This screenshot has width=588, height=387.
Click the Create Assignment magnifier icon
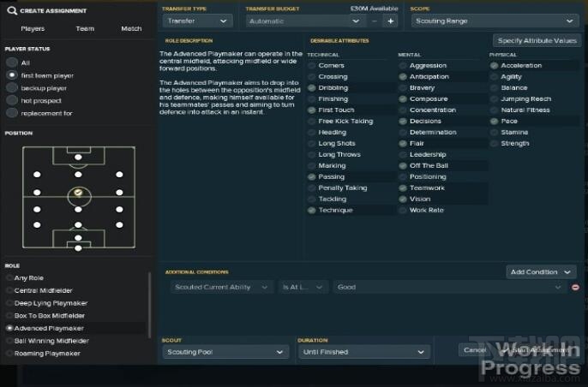pyautogui.click(x=12, y=10)
